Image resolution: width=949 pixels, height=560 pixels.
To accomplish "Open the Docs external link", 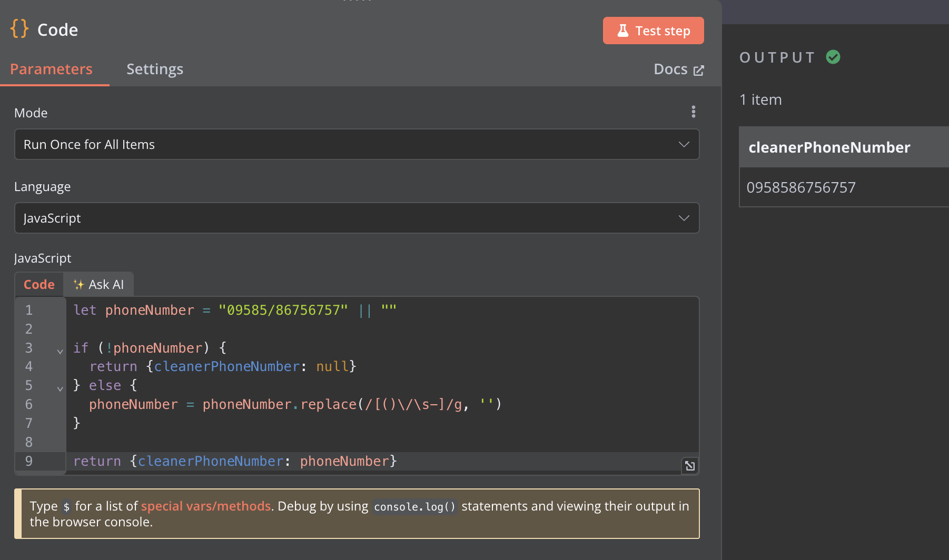I will [678, 69].
